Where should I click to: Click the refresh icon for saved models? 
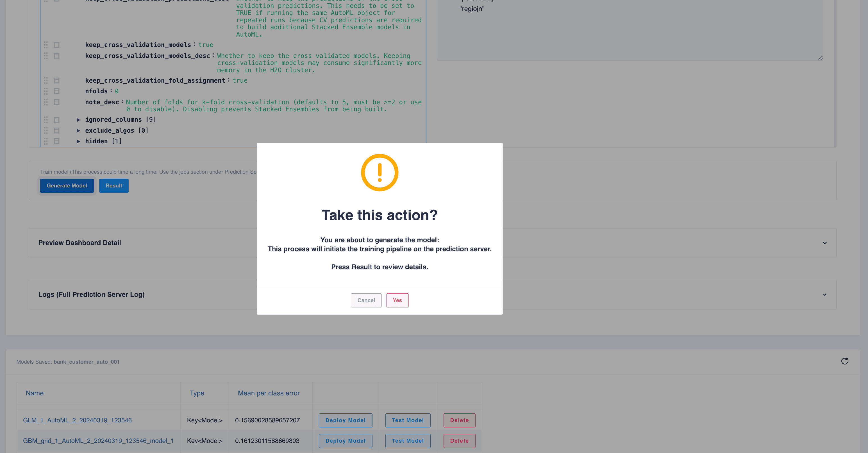pyautogui.click(x=844, y=361)
